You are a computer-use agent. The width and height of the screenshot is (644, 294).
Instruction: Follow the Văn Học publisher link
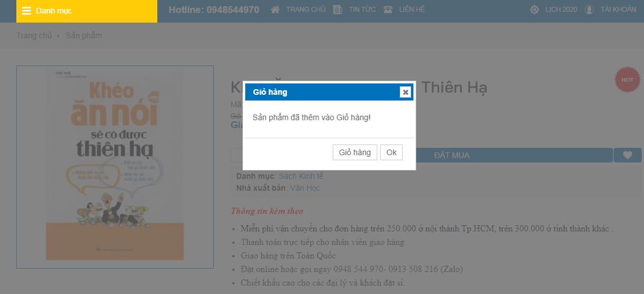[x=305, y=188]
